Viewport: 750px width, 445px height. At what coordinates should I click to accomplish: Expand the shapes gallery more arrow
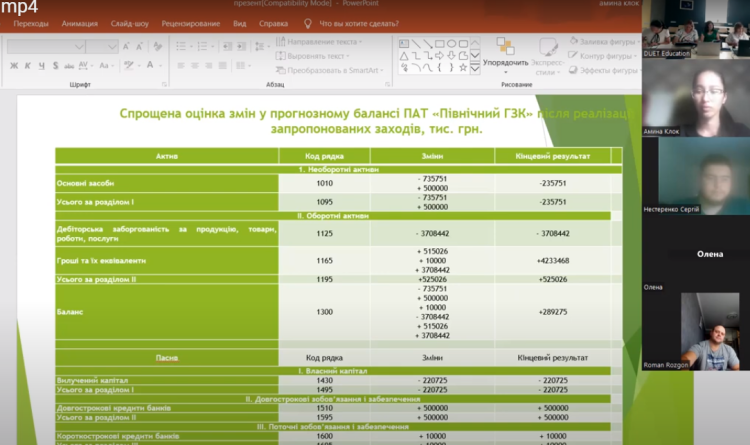(x=475, y=67)
